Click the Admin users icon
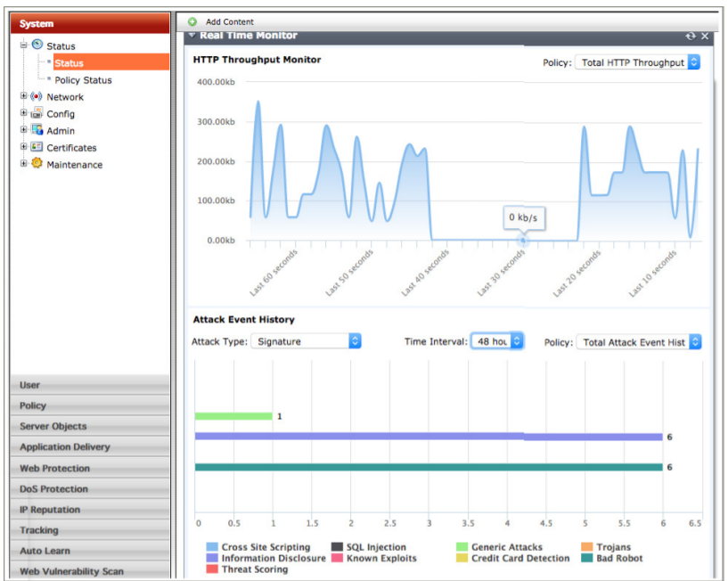This screenshot has height=581, width=728. pyautogui.click(x=37, y=130)
